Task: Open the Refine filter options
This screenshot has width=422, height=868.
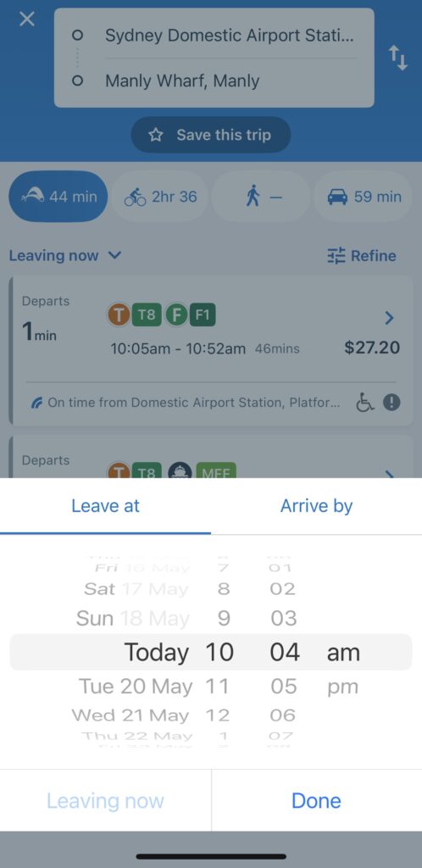Action: click(362, 256)
